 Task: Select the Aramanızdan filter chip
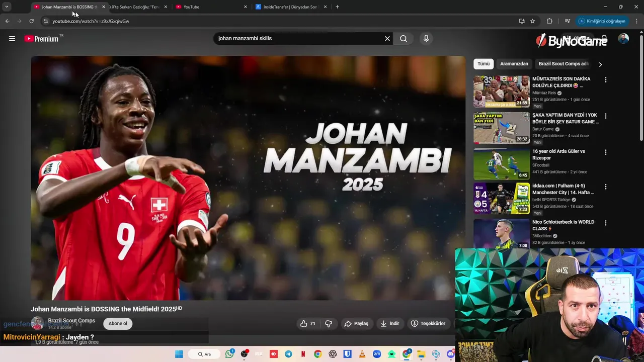pos(514,64)
